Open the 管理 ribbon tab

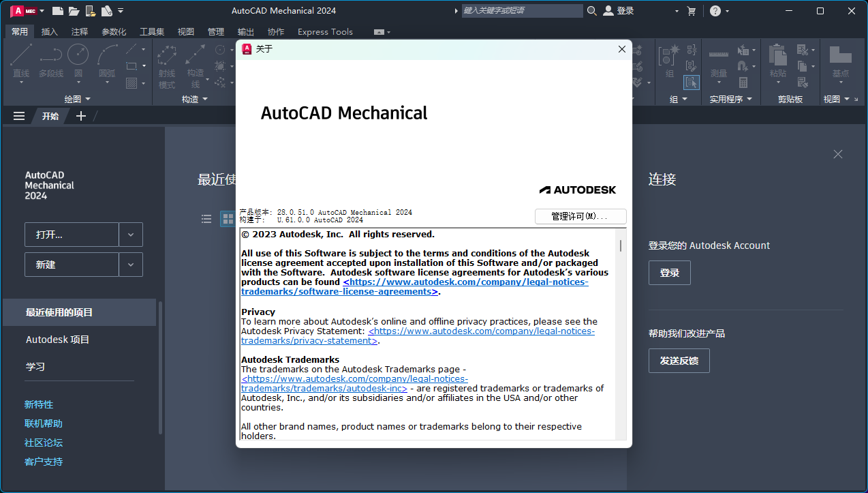(x=216, y=31)
